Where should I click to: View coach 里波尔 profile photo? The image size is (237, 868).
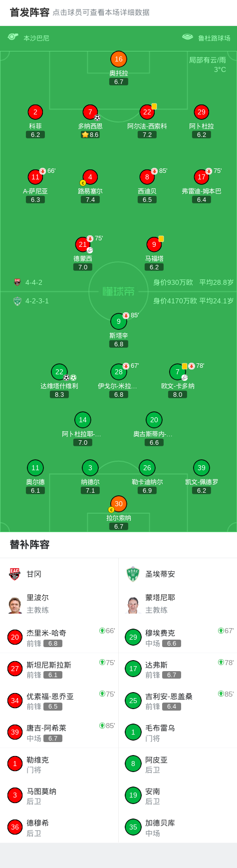15,605
